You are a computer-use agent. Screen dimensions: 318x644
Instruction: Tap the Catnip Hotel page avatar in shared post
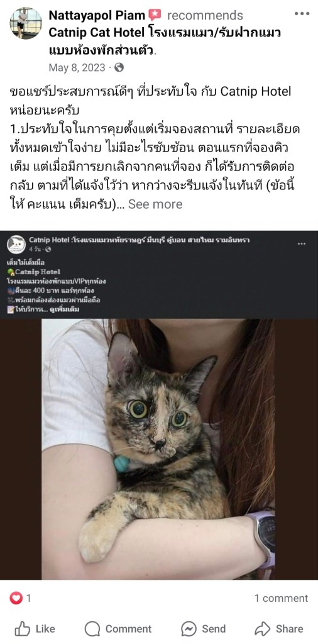click(x=16, y=245)
